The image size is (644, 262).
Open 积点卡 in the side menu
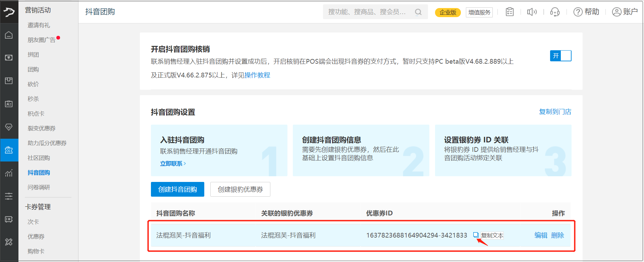click(x=36, y=114)
